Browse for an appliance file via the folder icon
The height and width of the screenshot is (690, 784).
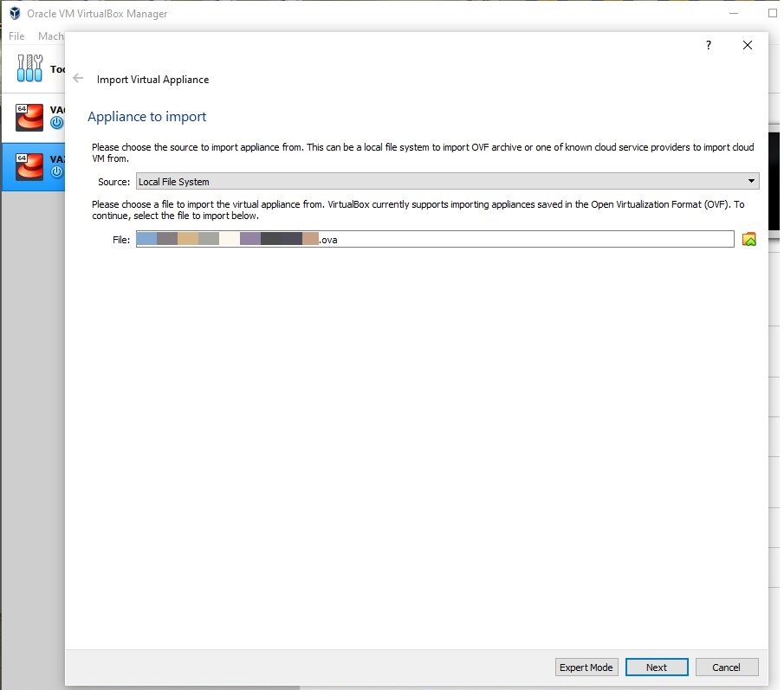(x=749, y=240)
